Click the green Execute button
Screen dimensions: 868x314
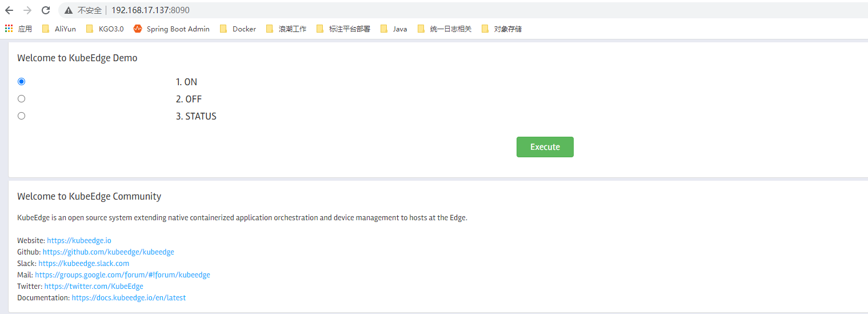click(545, 147)
